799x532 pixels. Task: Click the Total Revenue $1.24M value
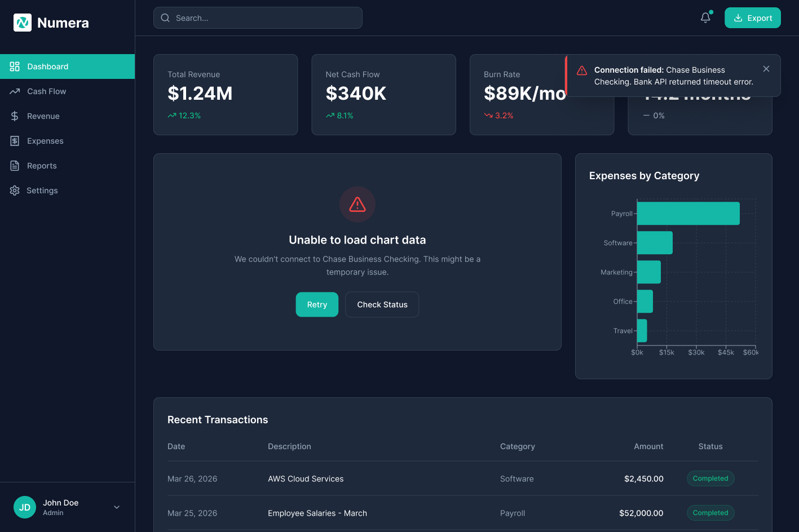point(200,94)
